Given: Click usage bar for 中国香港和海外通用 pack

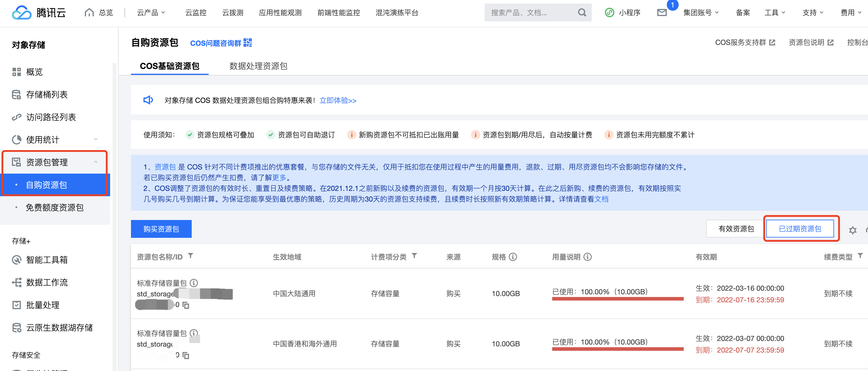Looking at the screenshot, I should (x=618, y=349).
